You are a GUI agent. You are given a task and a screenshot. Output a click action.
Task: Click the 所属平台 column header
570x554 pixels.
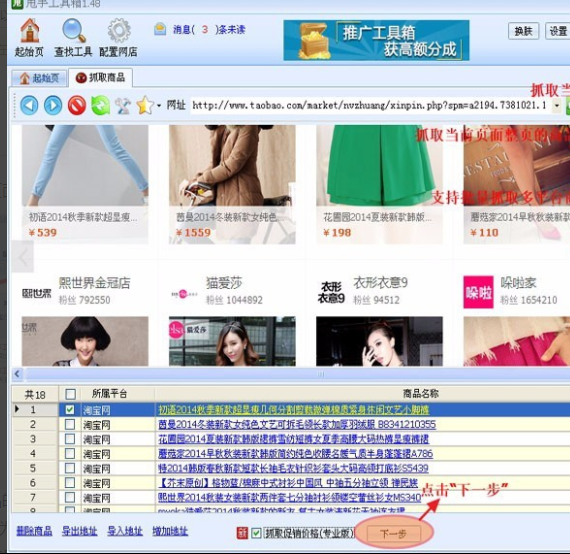[x=109, y=394]
